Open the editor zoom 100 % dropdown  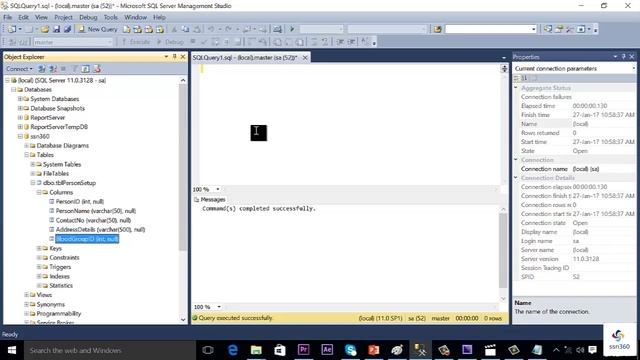point(218,189)
